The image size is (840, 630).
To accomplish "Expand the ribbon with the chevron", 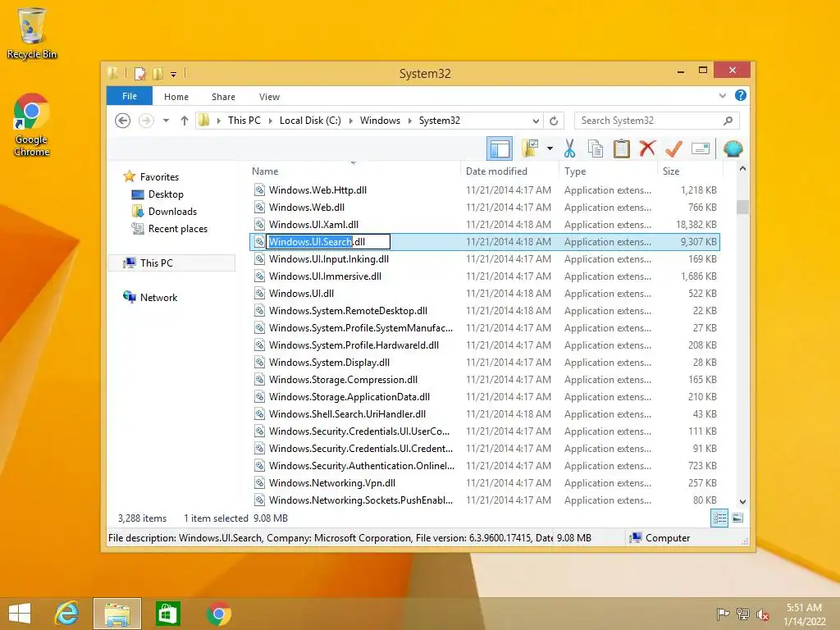I will click(x=722, y=95).
